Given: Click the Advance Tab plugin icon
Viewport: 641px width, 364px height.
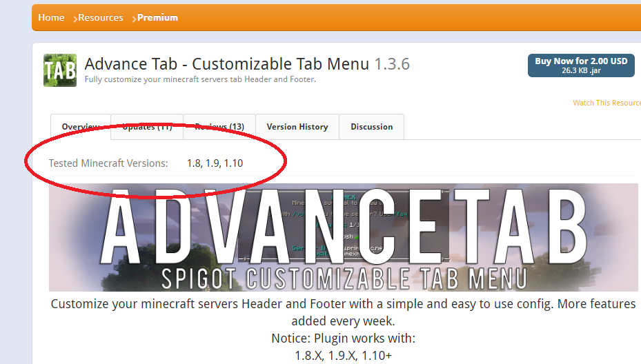Looking at the screenshot, I should coord(60,70).
